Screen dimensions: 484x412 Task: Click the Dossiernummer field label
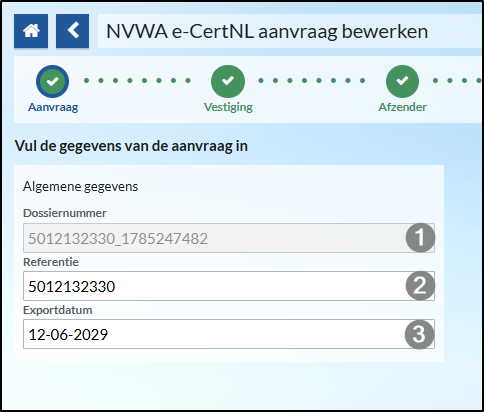tap(65, 213)
